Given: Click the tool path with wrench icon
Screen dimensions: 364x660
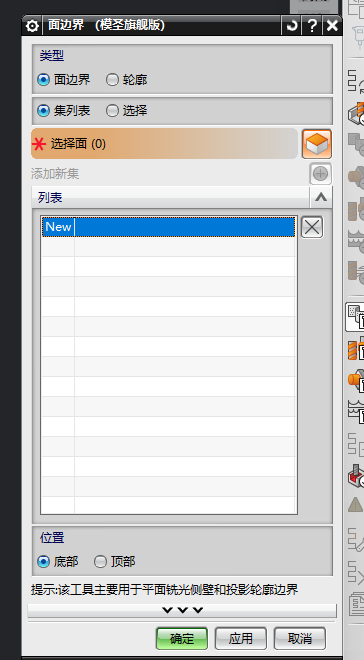Looking at the screenshot, I should (x=356, y=539).
